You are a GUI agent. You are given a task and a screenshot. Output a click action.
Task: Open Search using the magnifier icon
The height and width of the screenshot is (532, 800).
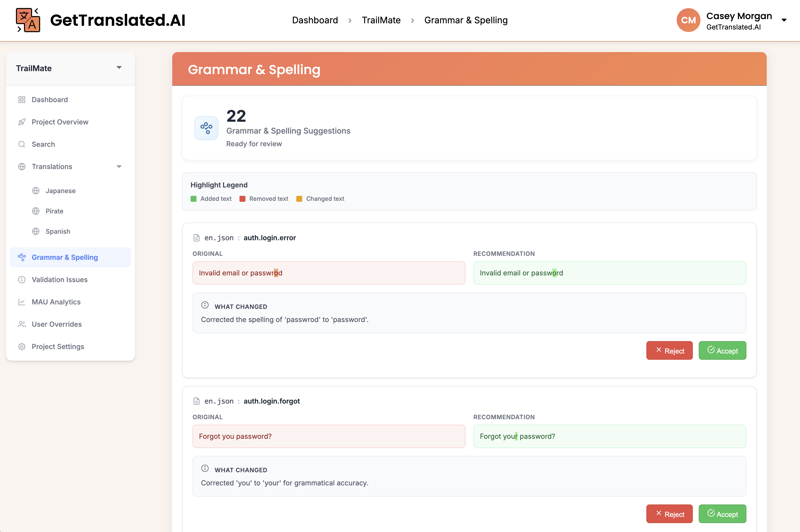tap(22, 144)
